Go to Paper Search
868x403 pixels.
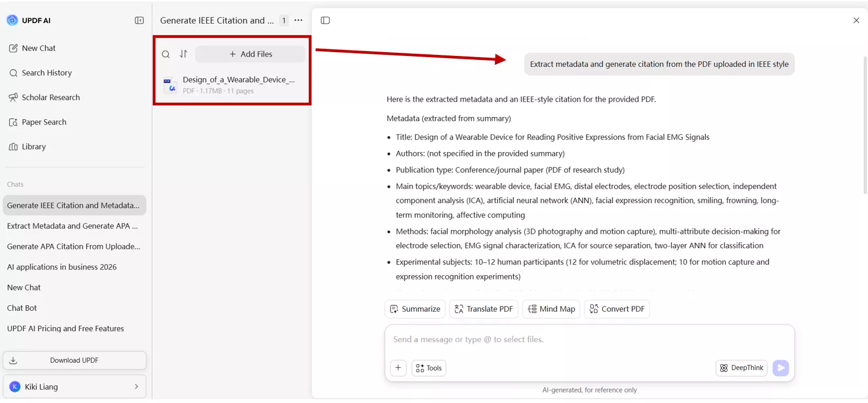(44, 122)
